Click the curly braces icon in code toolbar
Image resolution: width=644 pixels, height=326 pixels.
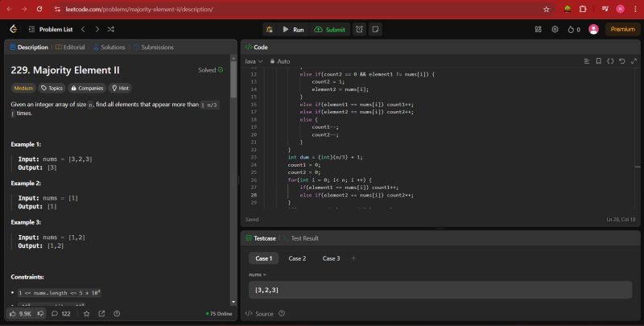610,61
